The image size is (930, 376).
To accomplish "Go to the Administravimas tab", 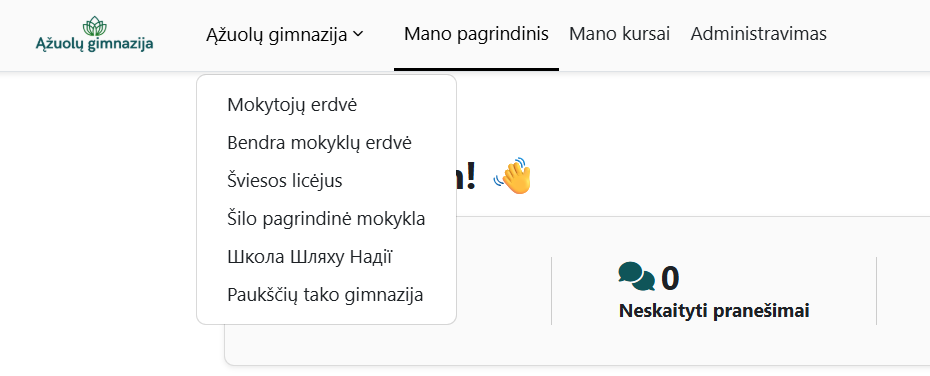I will pyautogui.click(x=758, y=34).
